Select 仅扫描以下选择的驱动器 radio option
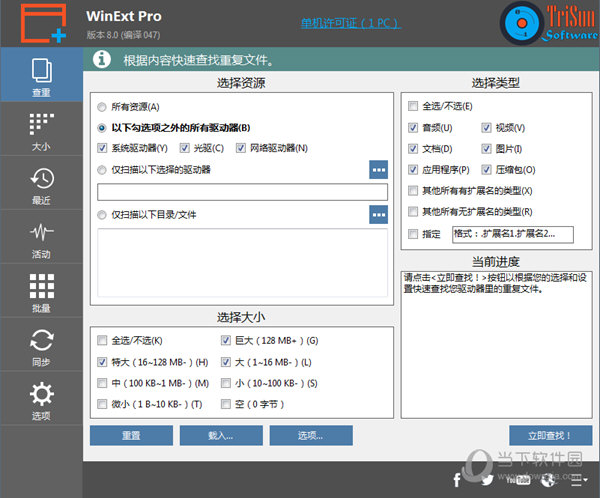600x498 pixels. click(x=102, y=170)
